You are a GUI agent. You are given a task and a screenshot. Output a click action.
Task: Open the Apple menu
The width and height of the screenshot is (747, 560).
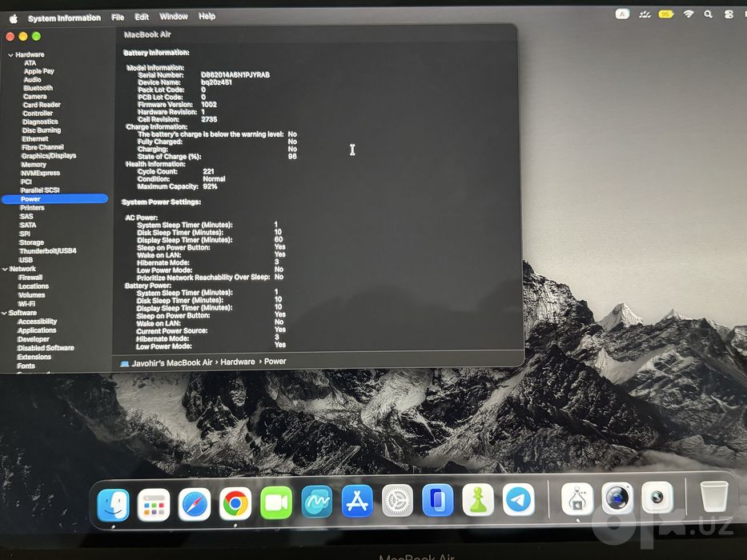[14, 18]
